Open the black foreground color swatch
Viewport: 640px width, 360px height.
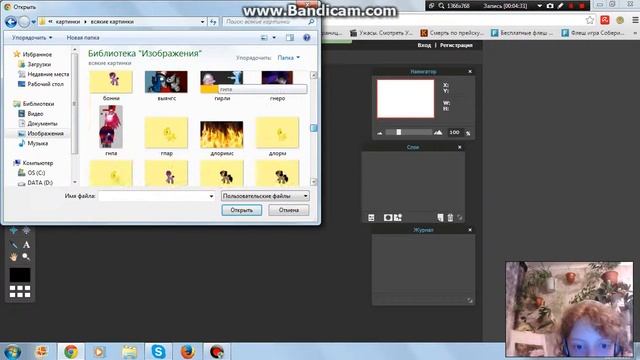[x=20, y=275]
